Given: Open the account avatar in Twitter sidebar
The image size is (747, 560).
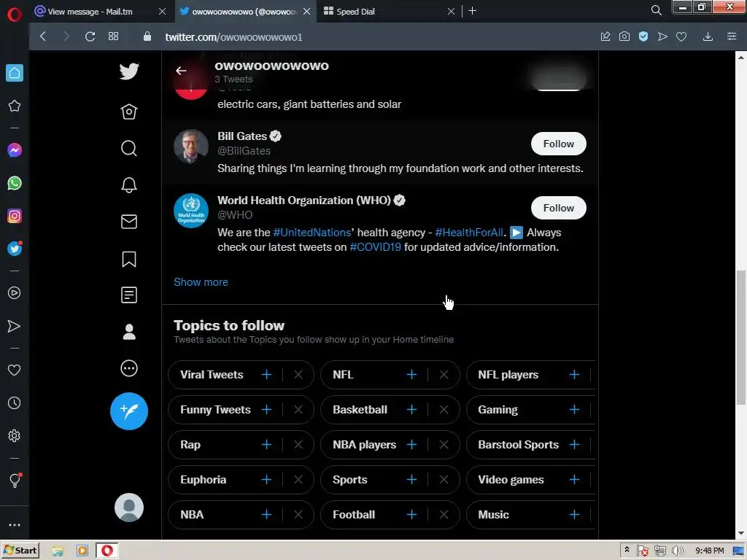Looking at the screenshot, I should click(x=129, y=507).
